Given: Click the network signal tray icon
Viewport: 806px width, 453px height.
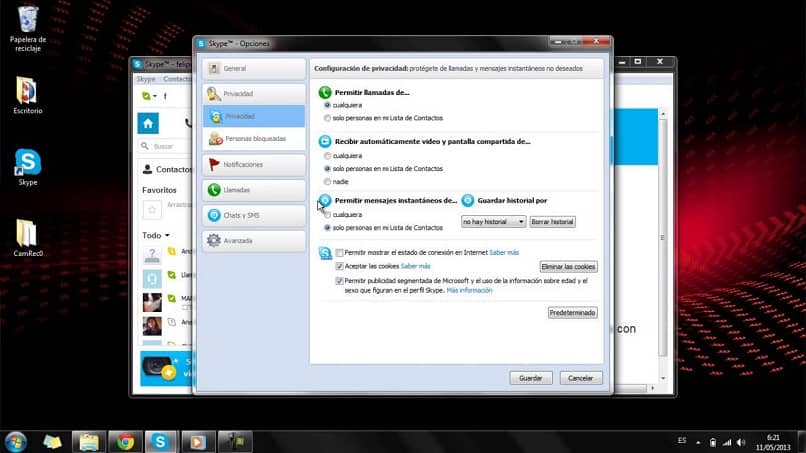Looking at the screenshot, I should 727,442.
